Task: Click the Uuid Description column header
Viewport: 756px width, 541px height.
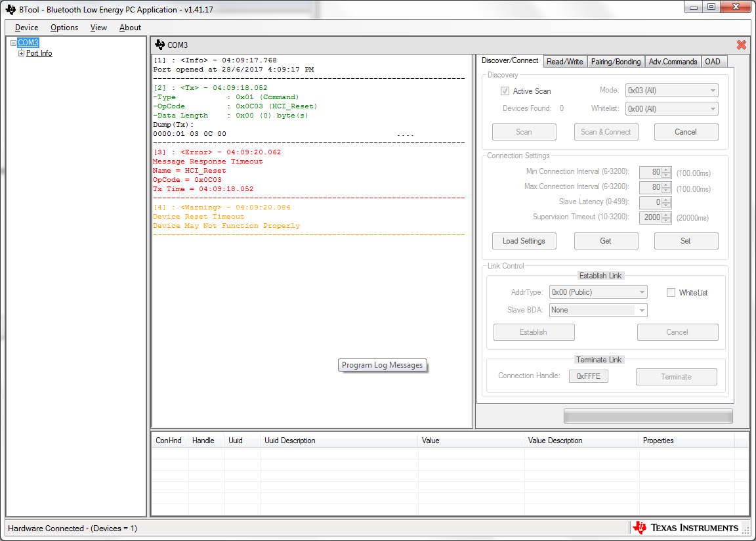Action: coord(339,441)
